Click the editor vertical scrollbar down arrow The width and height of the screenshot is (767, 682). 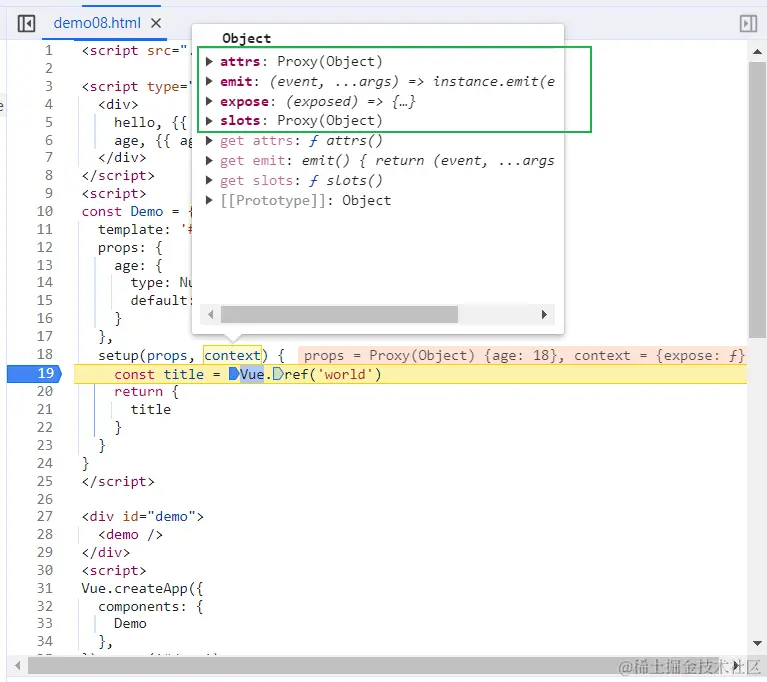click(757, 643)
